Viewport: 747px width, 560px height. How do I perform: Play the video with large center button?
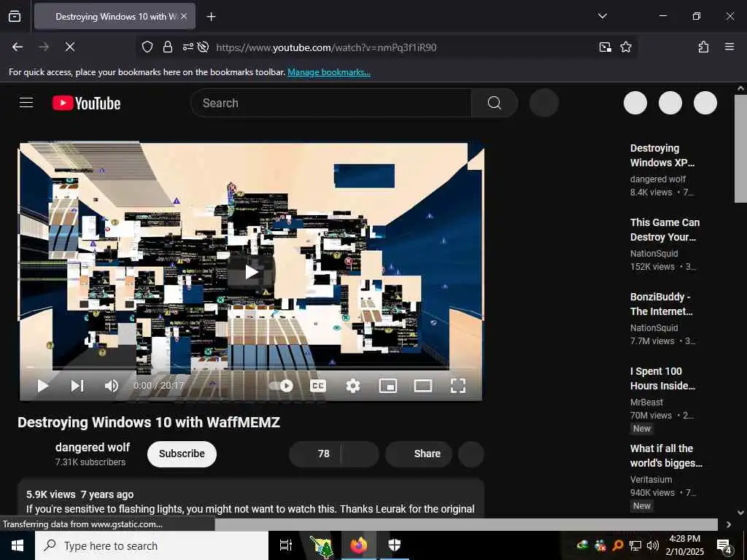point(251,272)
